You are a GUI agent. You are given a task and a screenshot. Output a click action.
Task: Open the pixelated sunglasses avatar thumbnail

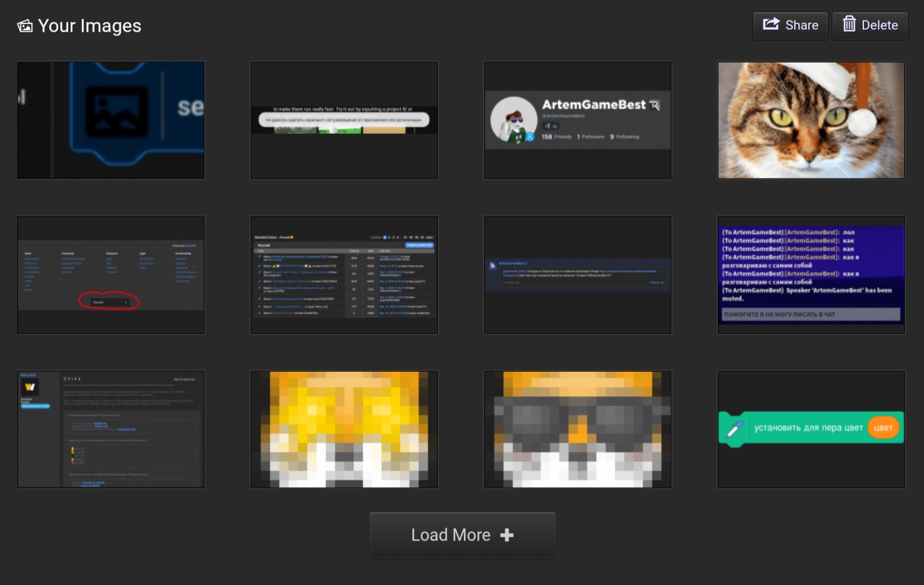click(577, 429)
